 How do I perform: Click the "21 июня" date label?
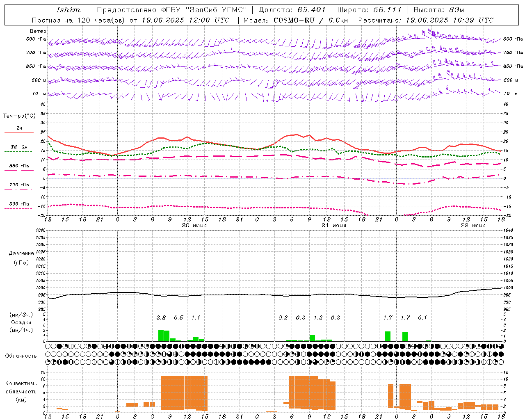tap(334, 226)
